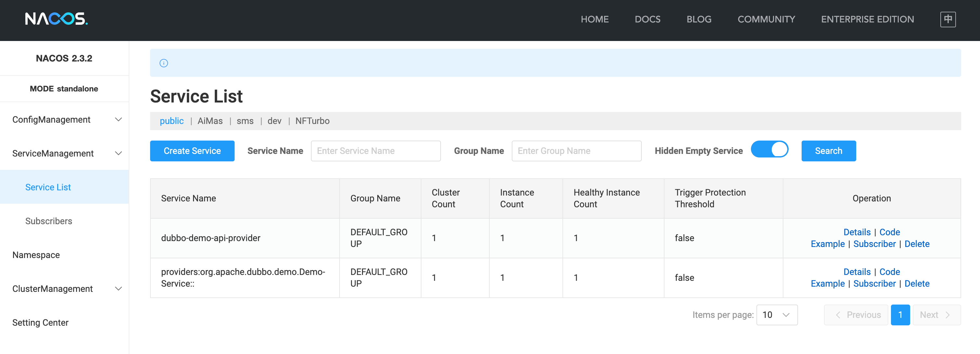
Task: Click the Search button
Action: [828, 151]
